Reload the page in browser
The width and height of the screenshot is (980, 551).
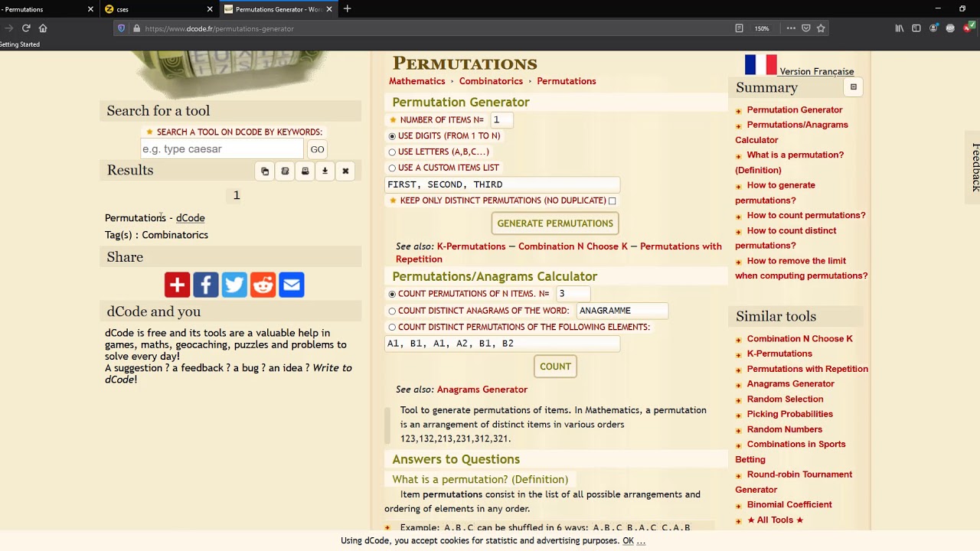[26, 28]
